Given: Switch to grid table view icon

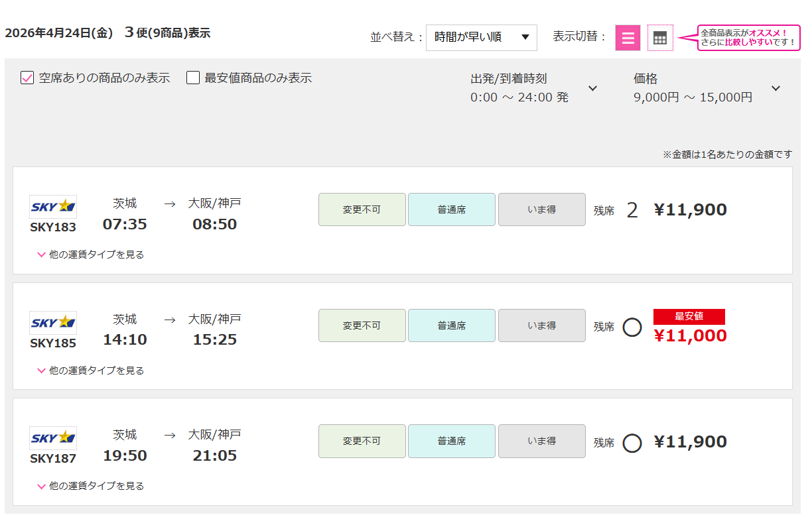Looking at the screenshot, I should pyautogui.click(x=659, y=38).
